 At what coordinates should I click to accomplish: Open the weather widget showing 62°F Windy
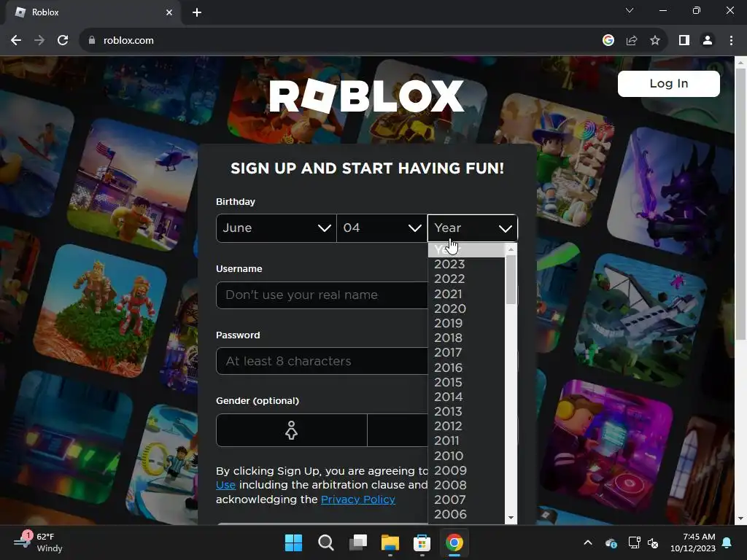click(x=38, y=542)
